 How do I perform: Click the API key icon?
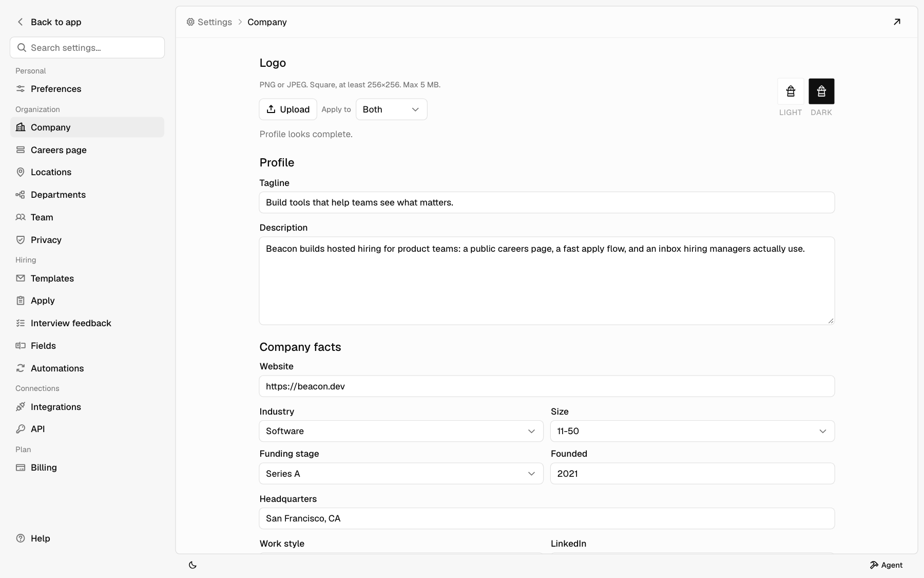[x=21, y=429]
